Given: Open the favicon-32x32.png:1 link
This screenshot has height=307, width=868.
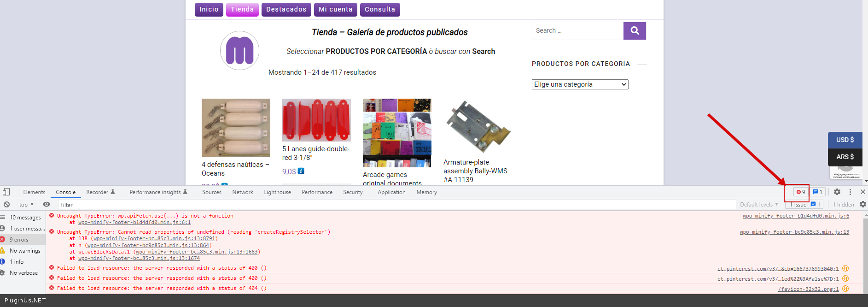Looking at the screenshot, I should (808, 289).
